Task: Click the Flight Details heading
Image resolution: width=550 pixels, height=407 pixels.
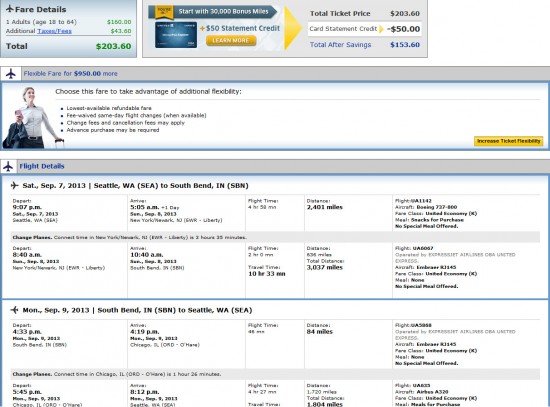Action: point(42,166)
